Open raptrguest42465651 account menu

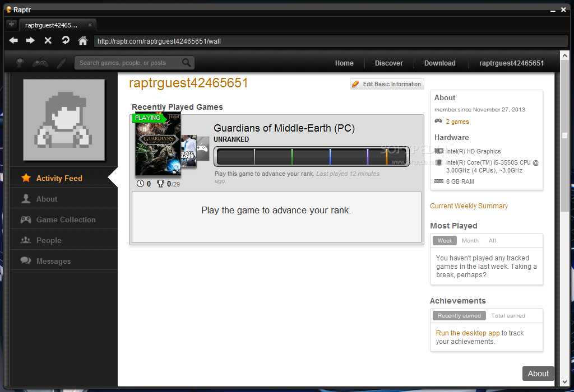(x=511, y=63)
